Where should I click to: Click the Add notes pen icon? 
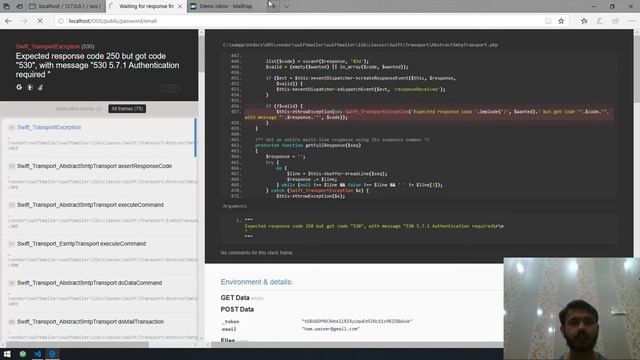click(x=600, y=21)
